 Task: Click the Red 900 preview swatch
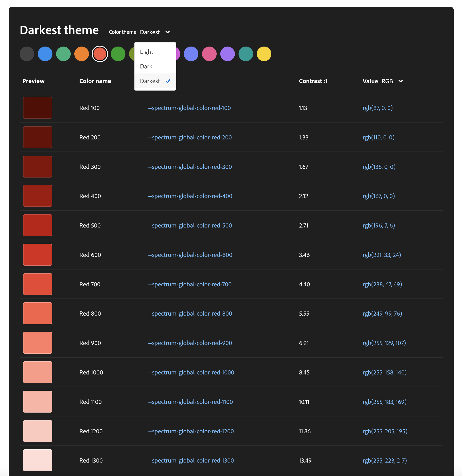point(38,343)
